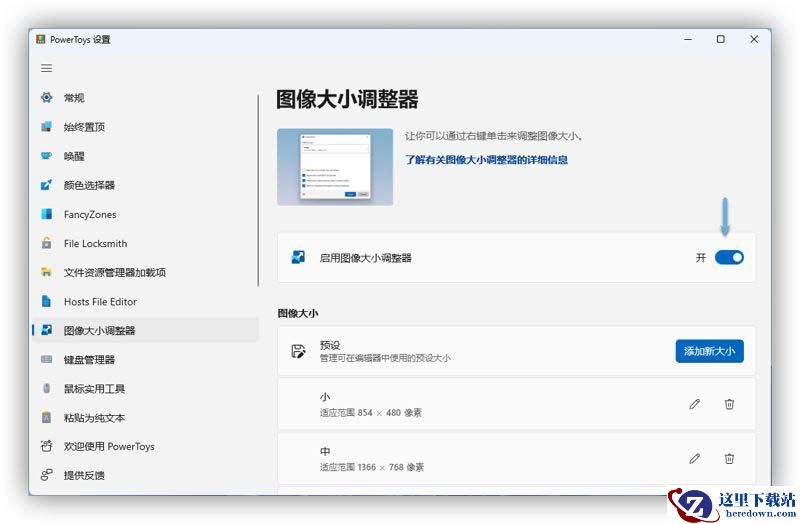Open the 常规 settings page

tap(145, 97)
